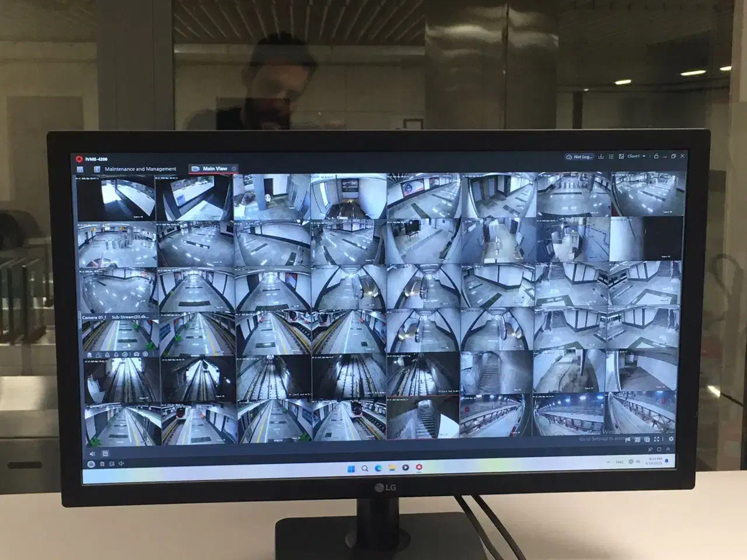Switch to the Main View tab
The image size is (747, 560).
(214, 169)
